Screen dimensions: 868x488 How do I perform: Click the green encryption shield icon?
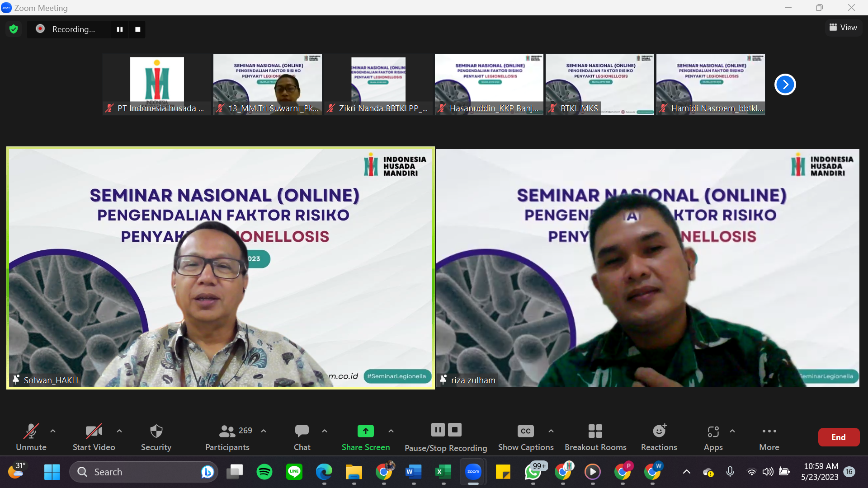(x=14, y=29)
